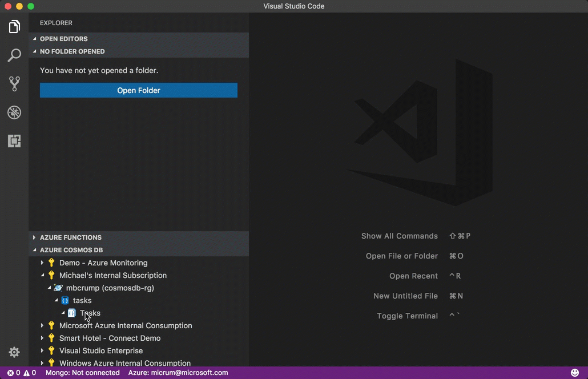Expand Smart Hotel - Connect Demo arrow
The height and width of the screenshot is (379, 588).
click(x=42, y=338)
